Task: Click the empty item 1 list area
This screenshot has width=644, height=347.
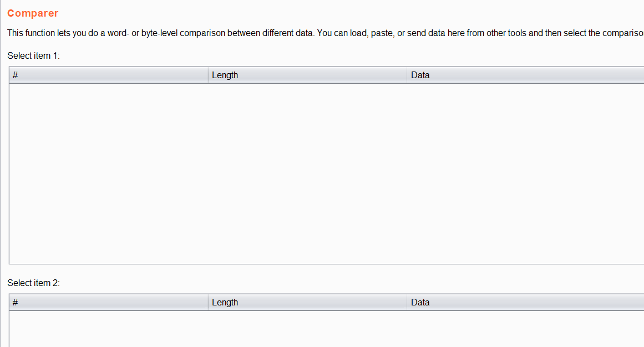Action: [327, 173]
